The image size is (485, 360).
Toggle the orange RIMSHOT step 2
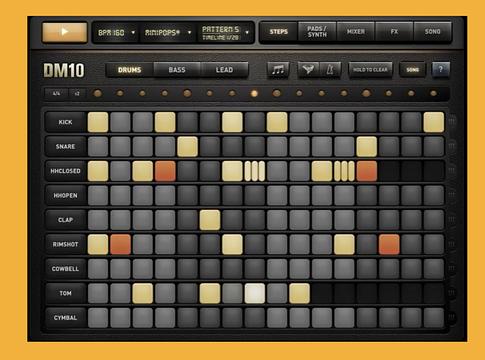(x=120, y=244)
